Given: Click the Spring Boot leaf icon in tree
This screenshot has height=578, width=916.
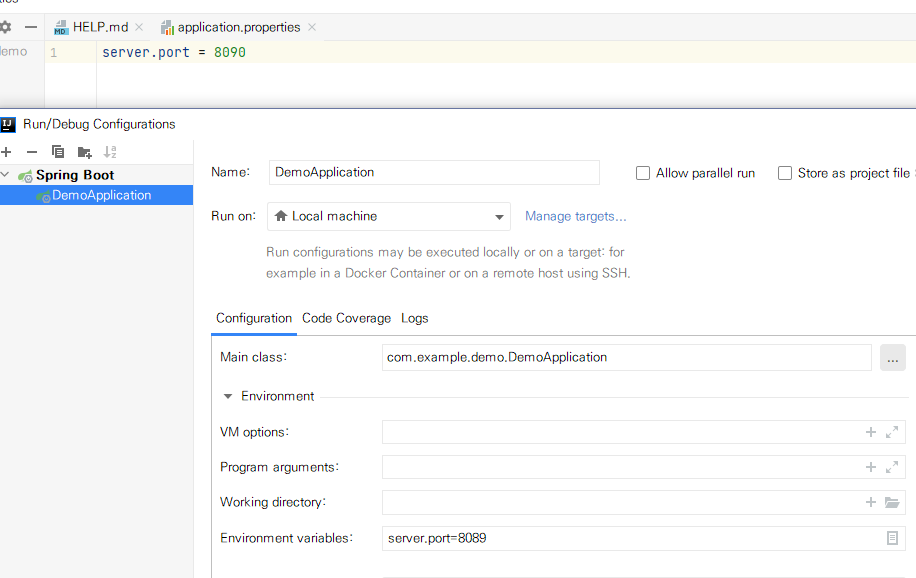Looking at the screenshot, I should [x=25, y=175].
